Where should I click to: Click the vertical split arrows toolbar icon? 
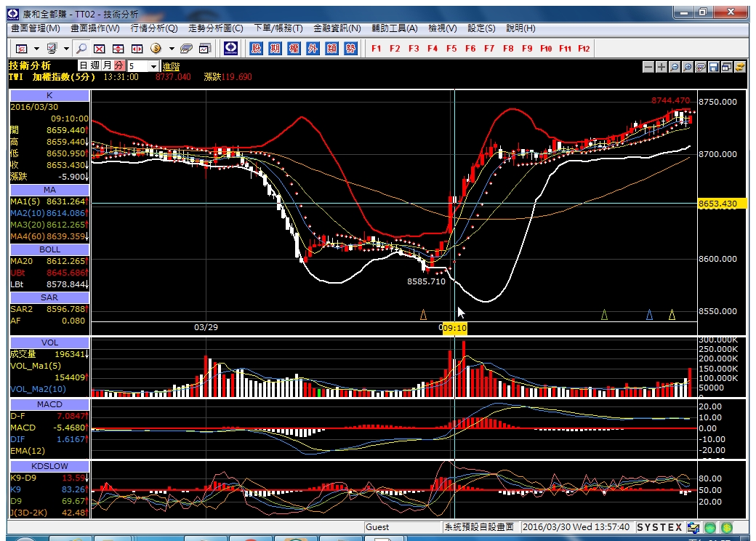(x=118, y=48)
